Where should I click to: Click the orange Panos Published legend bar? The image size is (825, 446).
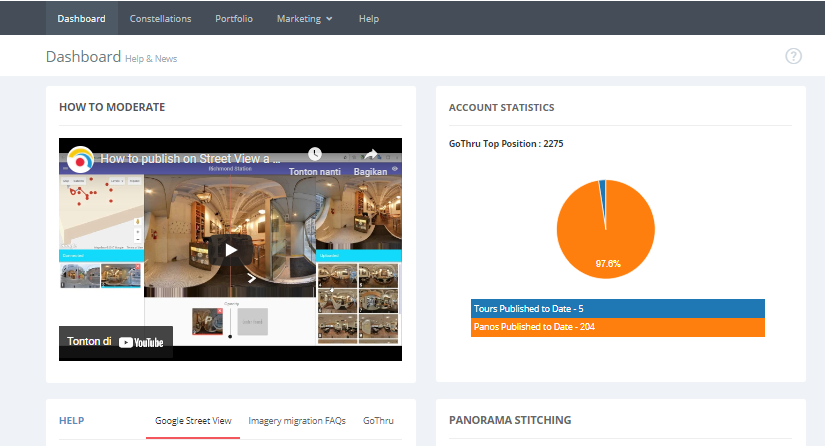(x=618, y=327)
